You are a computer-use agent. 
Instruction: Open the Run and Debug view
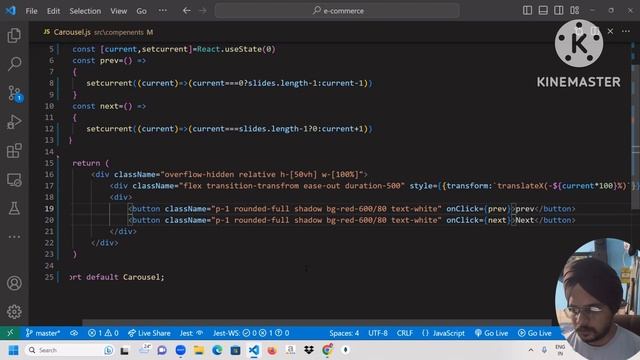tap(14, 122)
